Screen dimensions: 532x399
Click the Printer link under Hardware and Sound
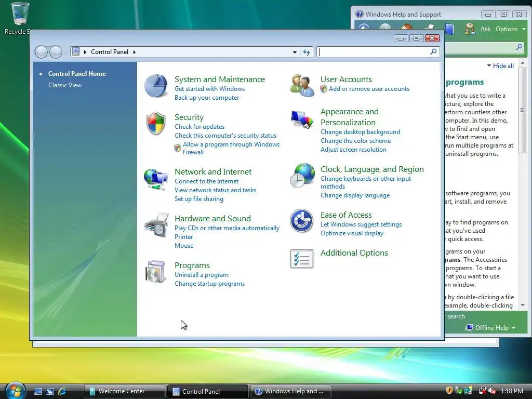183,237
